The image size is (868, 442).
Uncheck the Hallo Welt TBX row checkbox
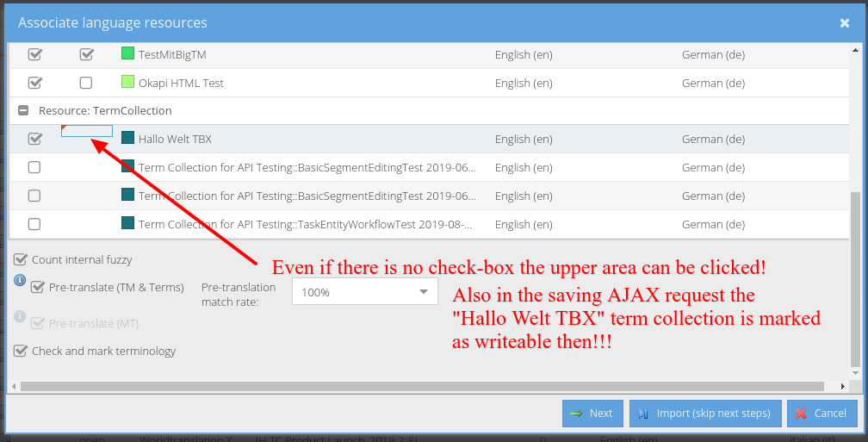34,139
